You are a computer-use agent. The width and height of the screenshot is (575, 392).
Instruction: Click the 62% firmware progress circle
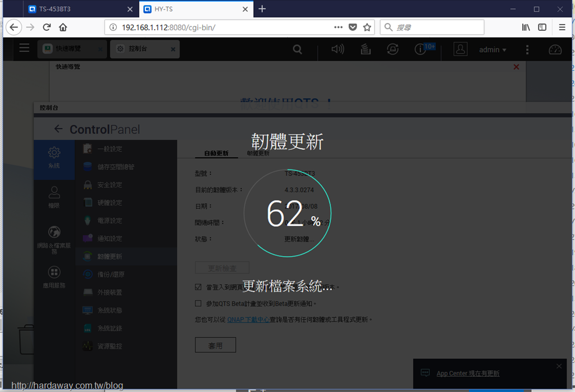click(287, 213)
